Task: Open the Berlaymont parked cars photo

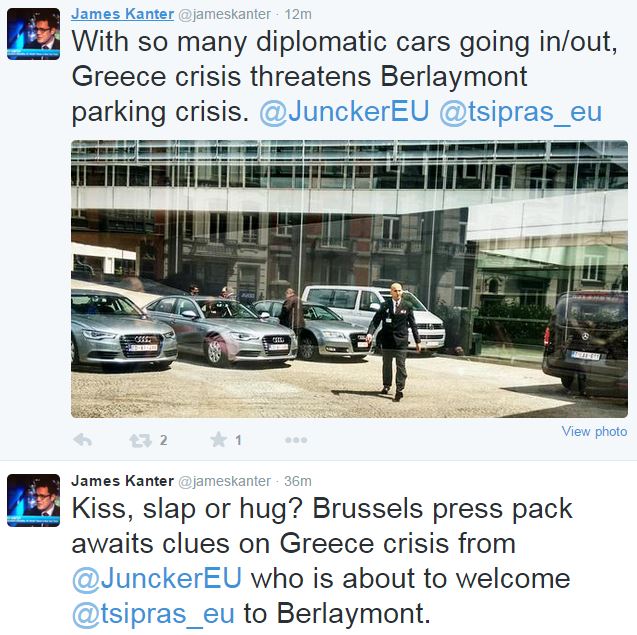Action: tap(349, 279)
